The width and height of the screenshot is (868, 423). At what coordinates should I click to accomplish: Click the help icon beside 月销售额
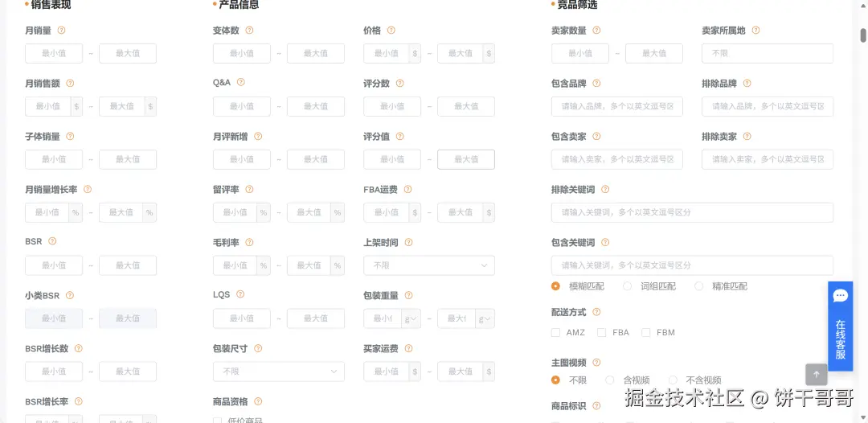pos(70,84)
